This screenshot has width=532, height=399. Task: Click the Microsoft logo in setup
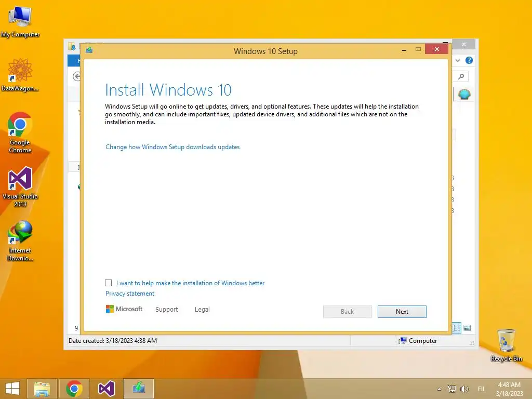coord(124,309)
